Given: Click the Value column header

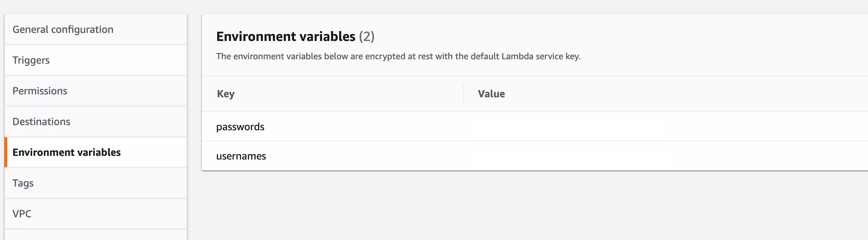Looking at the screenshot, I should click(491, 94).
